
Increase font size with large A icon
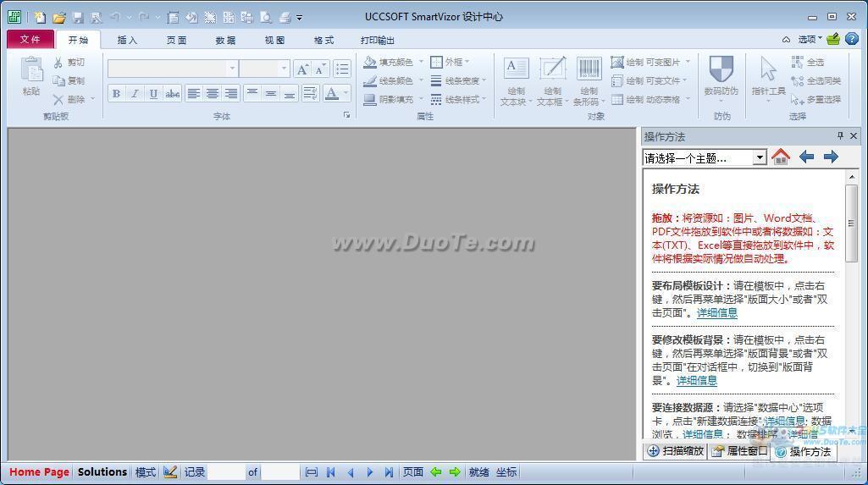pyautogui.click(x=302, y=69)
